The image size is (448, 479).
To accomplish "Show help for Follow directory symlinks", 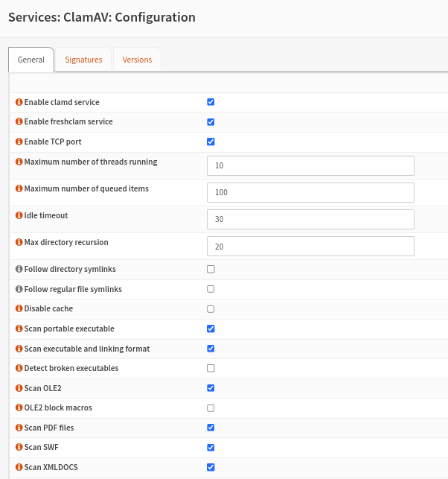I will (19, 269).
